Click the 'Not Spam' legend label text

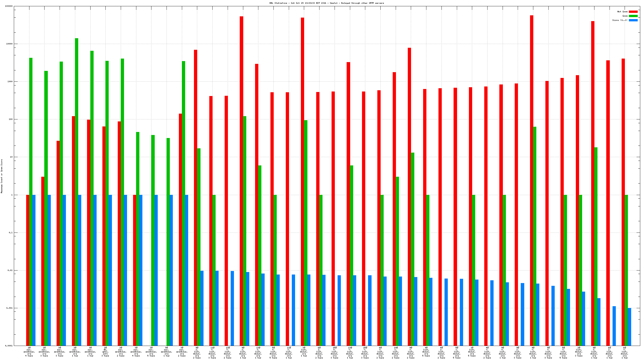pyautogui.click(x=622, y=12)
